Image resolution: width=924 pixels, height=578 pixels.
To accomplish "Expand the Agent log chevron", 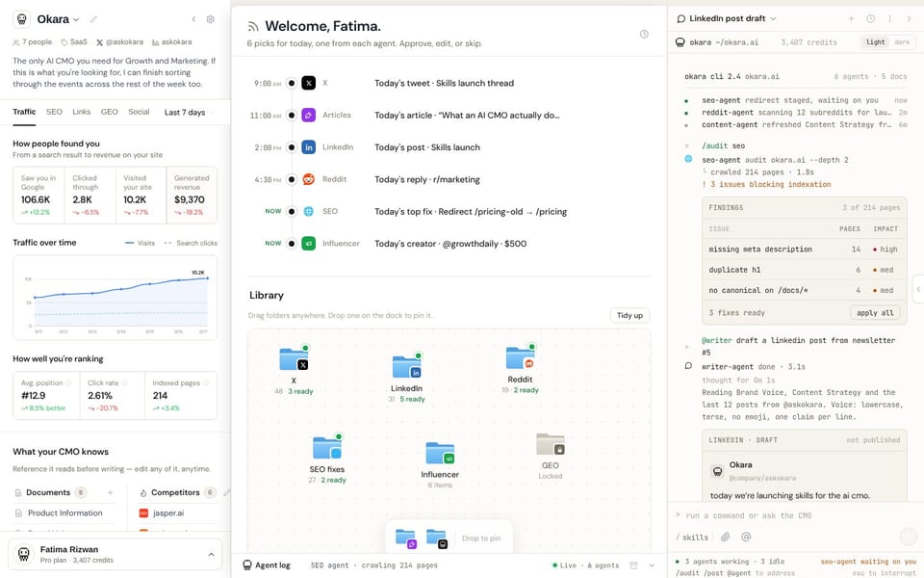I will tap(652, 565).
